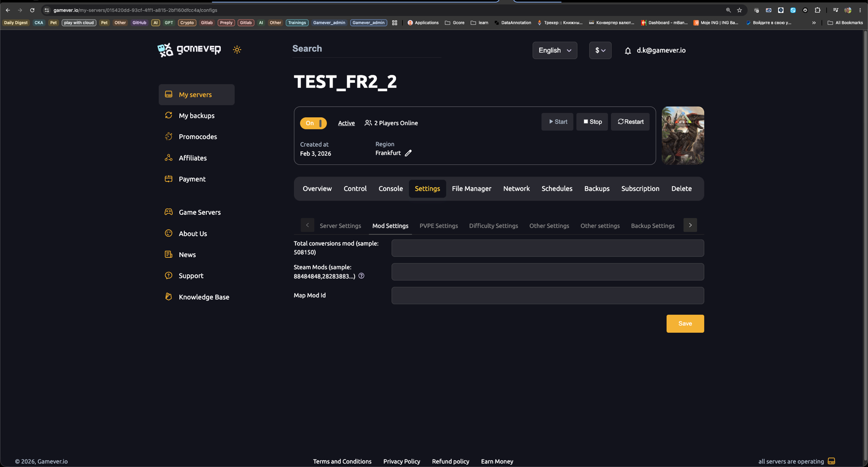Click the Steam Mods input field
The height and width of the screenshot is (467, 868).
tap(548, 272)
